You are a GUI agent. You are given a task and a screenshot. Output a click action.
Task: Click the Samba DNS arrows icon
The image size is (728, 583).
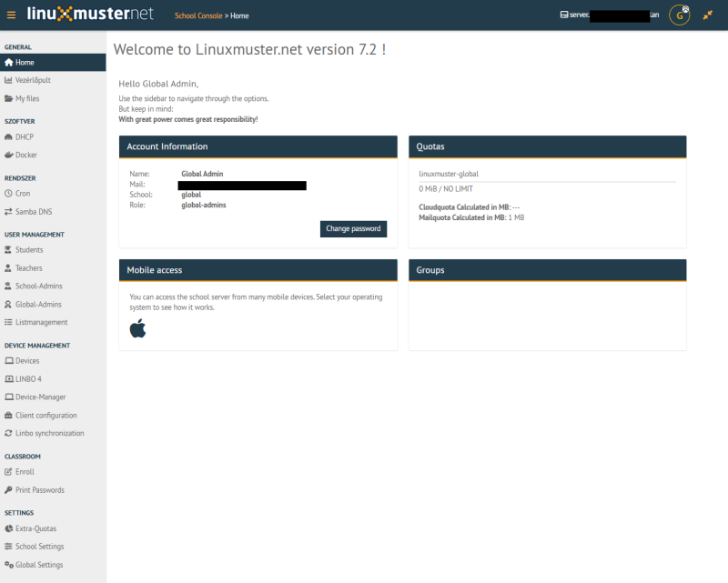pyautogui.click(x=8, y=212)
